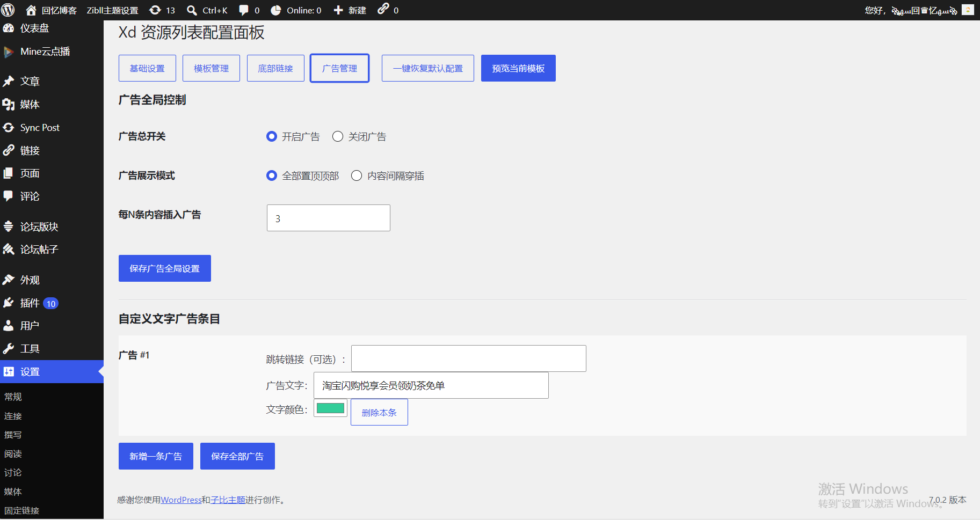Open the 媒体 media library menu
Screen dimensions: 980x520
[52, 104]
